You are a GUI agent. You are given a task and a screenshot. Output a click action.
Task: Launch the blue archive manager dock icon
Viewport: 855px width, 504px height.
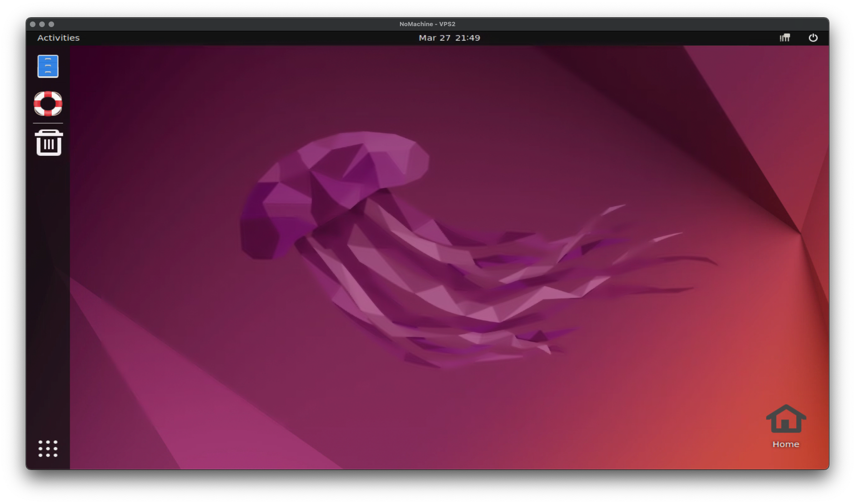[48, 66]
